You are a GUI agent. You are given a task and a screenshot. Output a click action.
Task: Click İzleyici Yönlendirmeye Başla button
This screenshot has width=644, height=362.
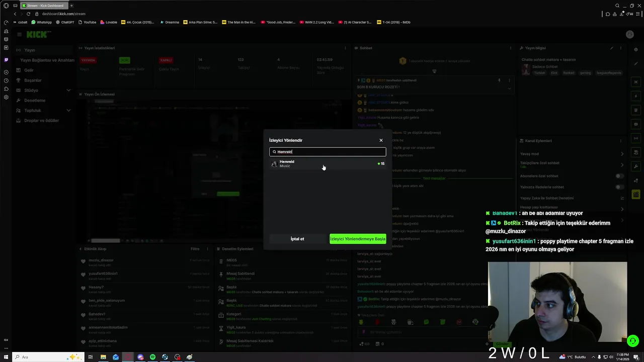[x=358, y=239]
